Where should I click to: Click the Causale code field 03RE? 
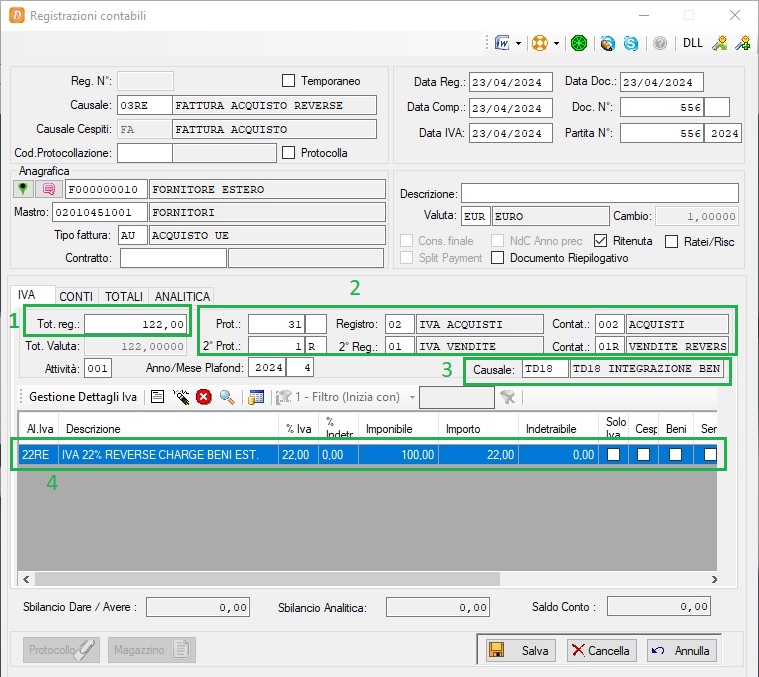click(144, 105)
